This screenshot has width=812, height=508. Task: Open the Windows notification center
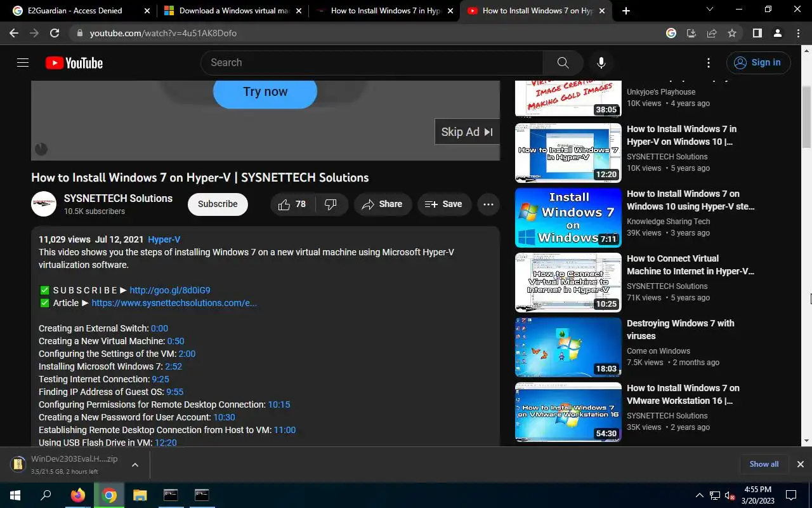coord(791,495)
